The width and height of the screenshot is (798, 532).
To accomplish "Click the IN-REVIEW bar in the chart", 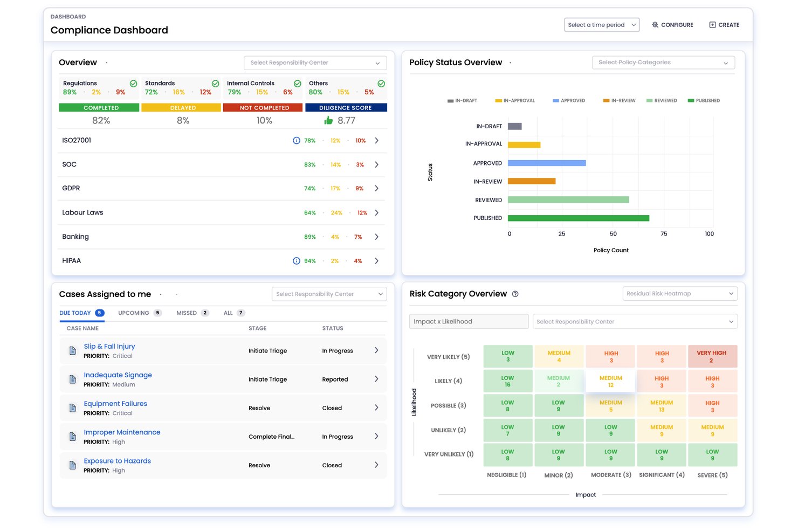I will [532, 182].
